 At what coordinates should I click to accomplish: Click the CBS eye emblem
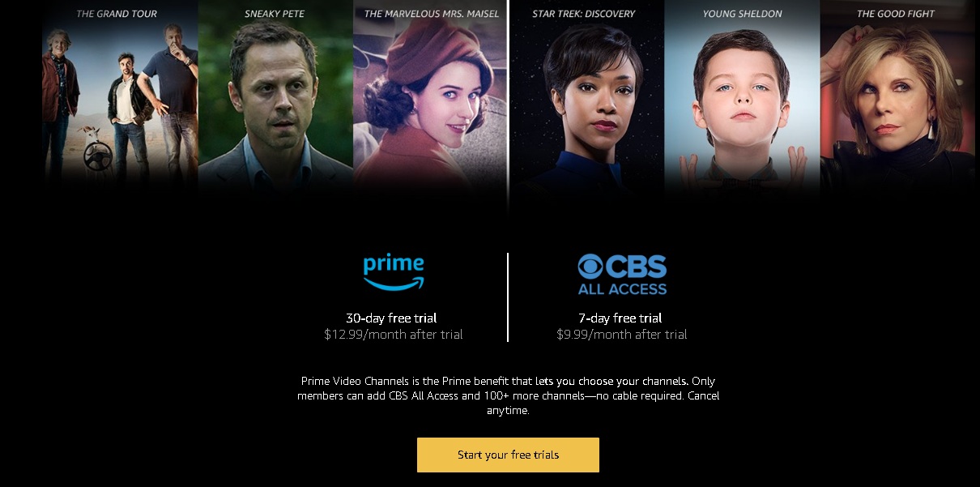(x=590, y=267)
